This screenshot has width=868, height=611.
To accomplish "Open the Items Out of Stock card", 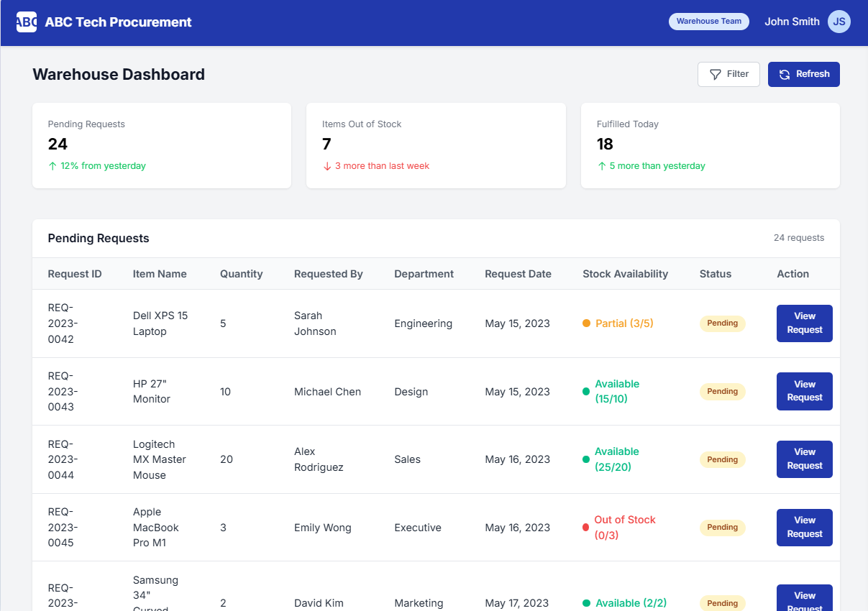I will [436, 145].
